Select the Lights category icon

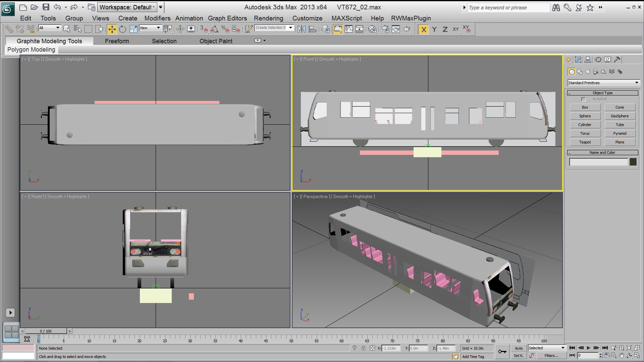pos(588,72)
